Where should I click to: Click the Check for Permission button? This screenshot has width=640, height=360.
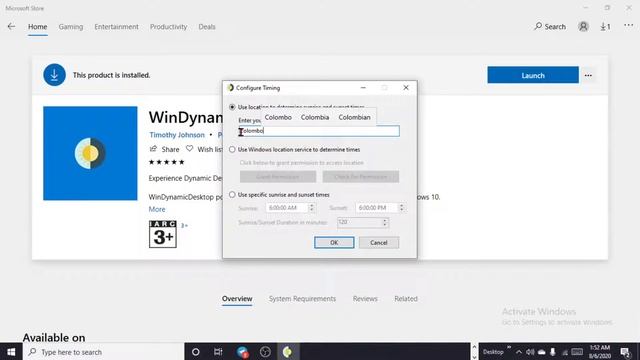tap(361, 177)
